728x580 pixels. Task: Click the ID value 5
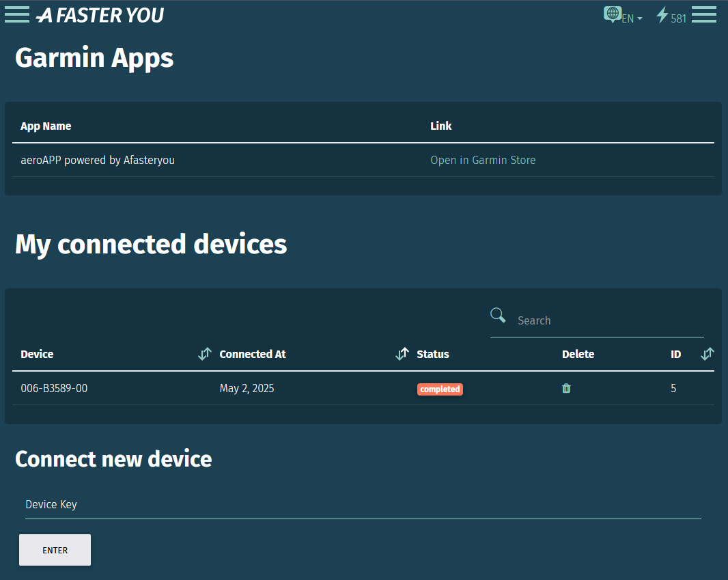point(673,388)
